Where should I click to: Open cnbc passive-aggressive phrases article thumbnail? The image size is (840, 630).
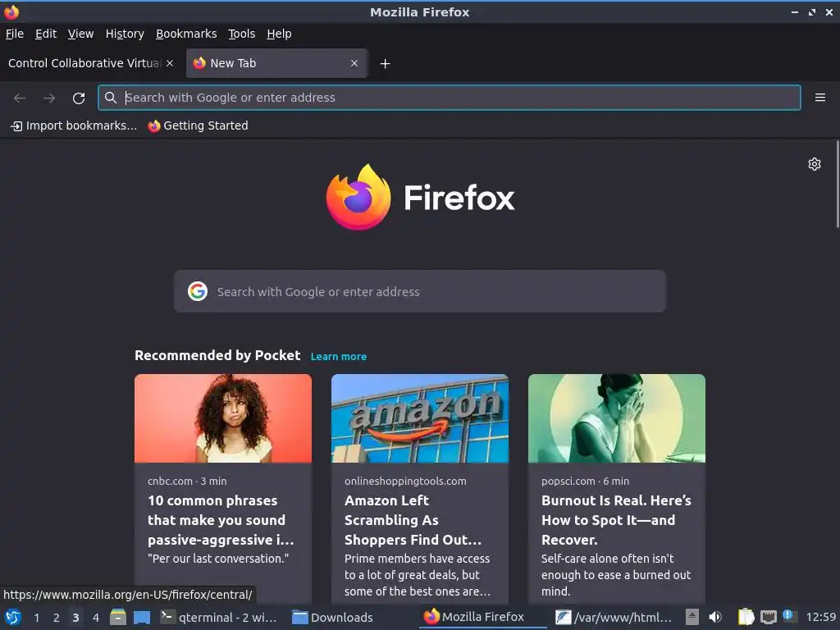point(223,418)
